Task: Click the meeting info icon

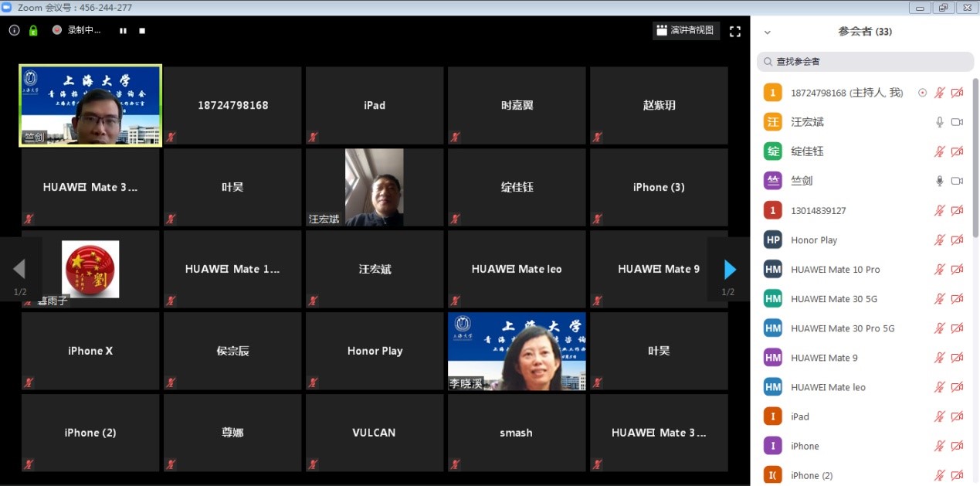Action: [x=14, y=30]
